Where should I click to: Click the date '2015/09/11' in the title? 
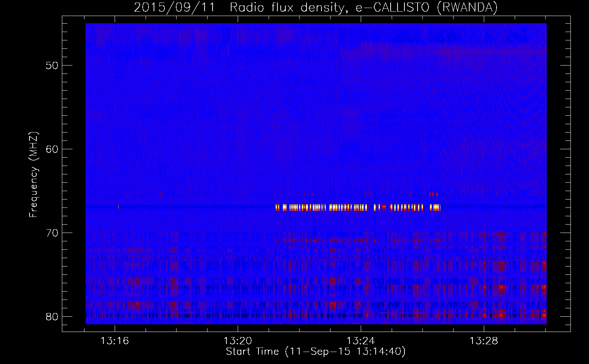click(175, 7)
